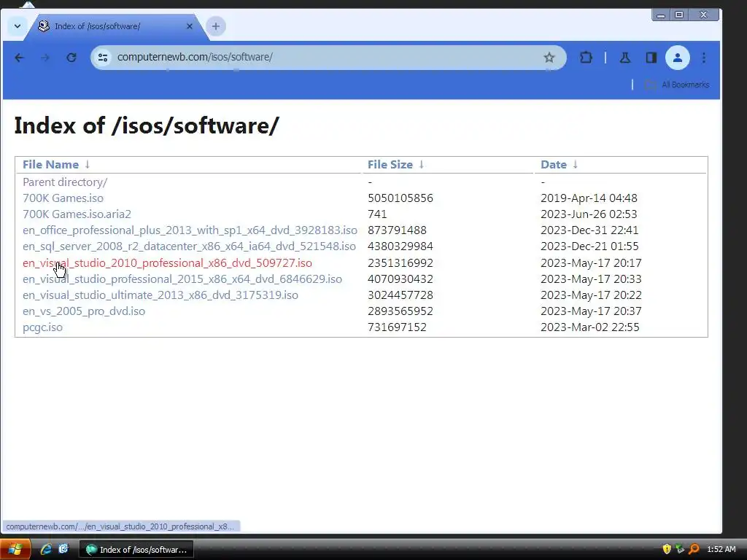Download Visual Studio Ultimate 2013 ISO
Image resolution: width=747 pixels, height=560 pixels.
[160, 295]
